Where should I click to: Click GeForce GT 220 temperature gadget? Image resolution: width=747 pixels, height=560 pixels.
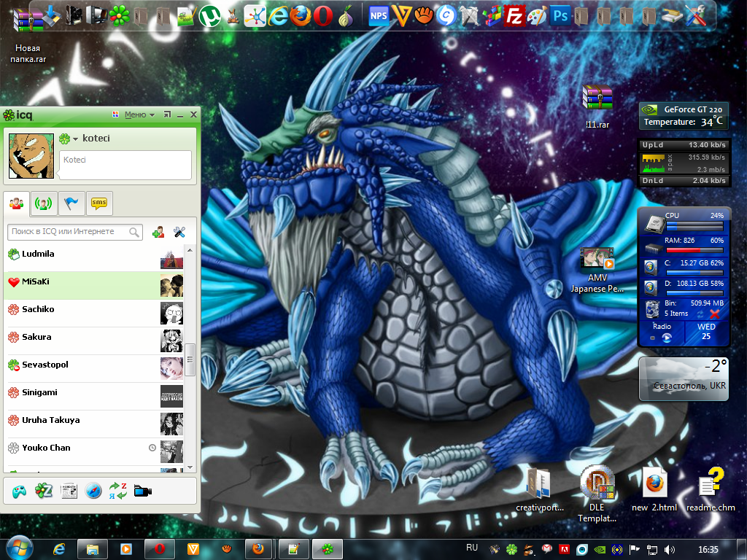(684, 116)
